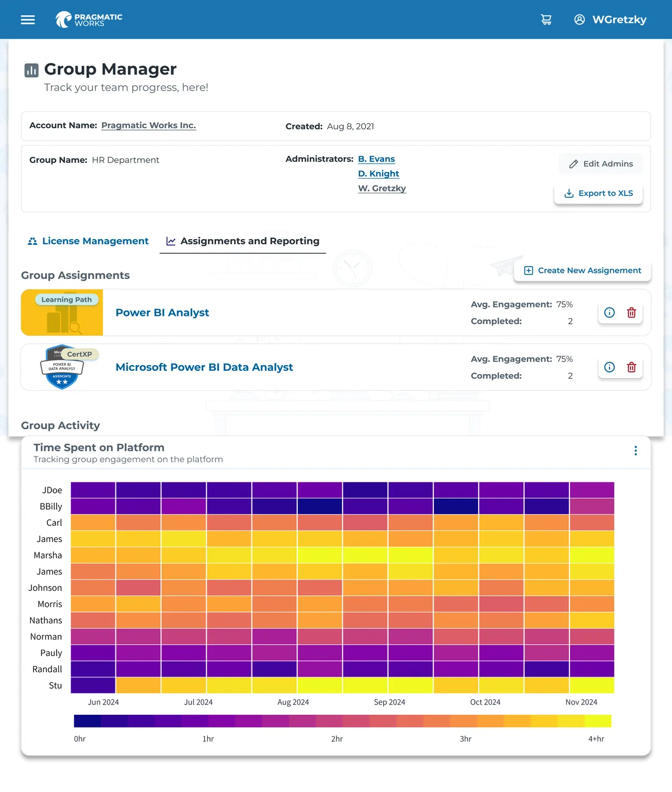Click the Sep 2024 axis label

click(389, 702)
